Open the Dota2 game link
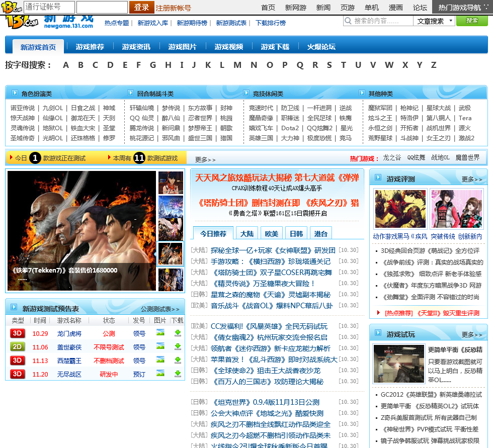The width and height of the screenshot is (493, 448). (290, 128)
